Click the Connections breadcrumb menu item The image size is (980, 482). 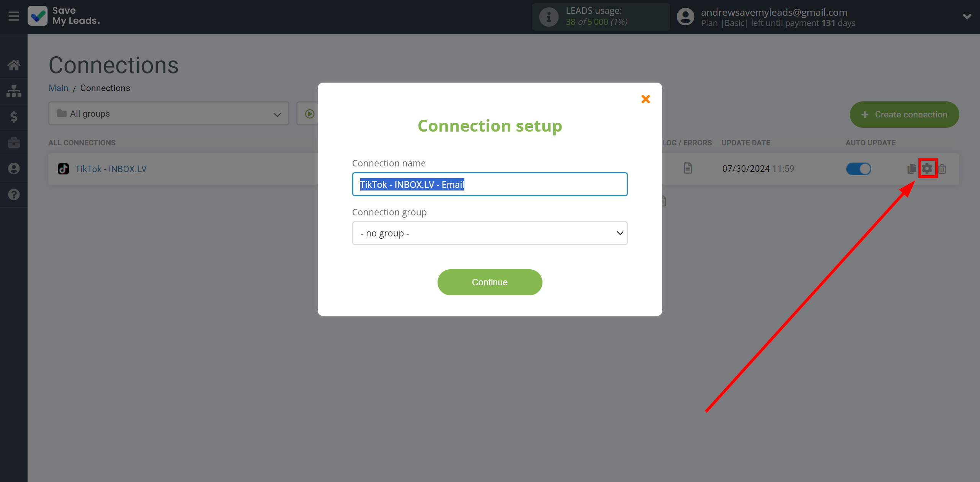tap(105, 87)
